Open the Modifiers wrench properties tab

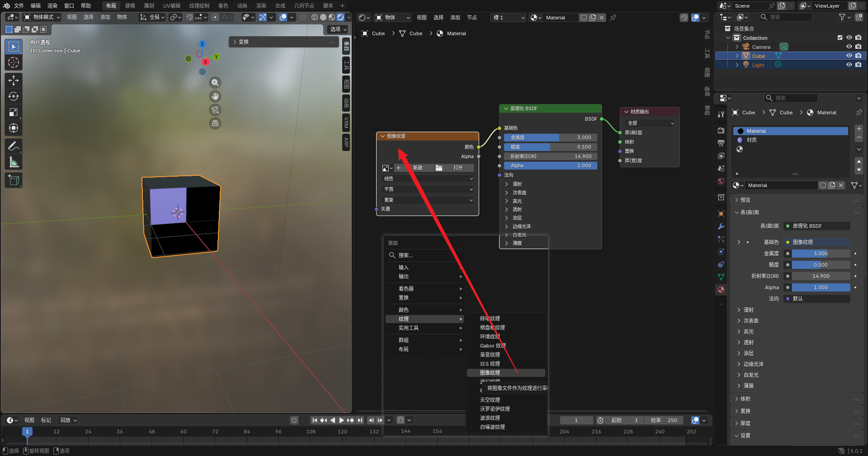click(721, 226)
